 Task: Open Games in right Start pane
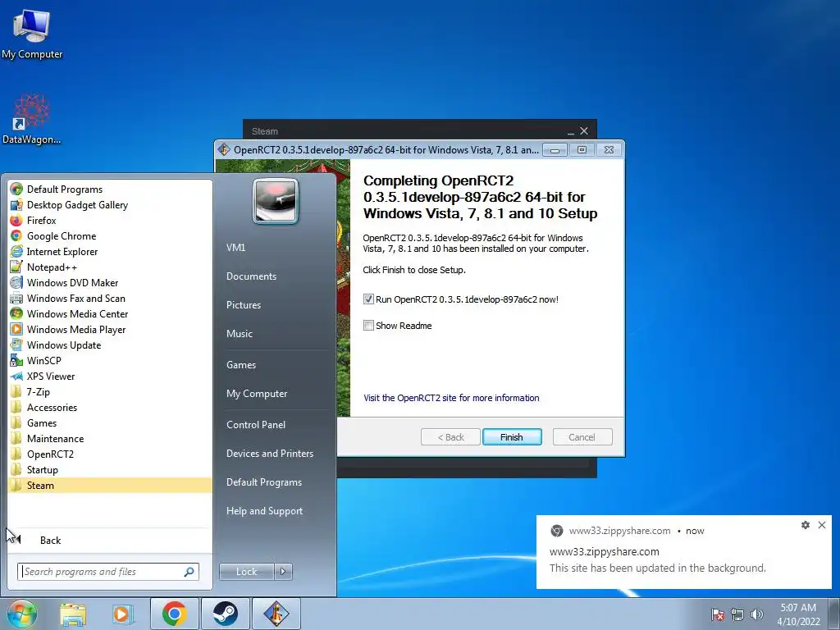(x=241, y=365)
